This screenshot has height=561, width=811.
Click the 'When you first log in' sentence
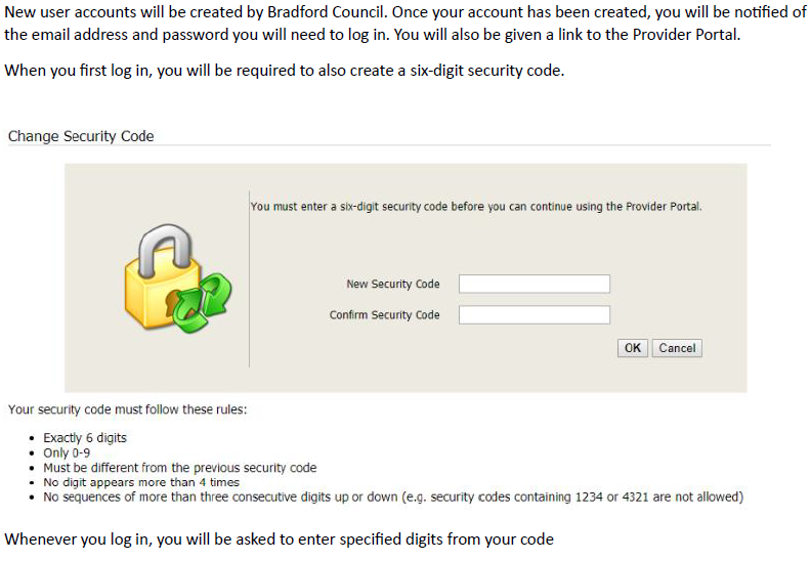click(285, 71)
